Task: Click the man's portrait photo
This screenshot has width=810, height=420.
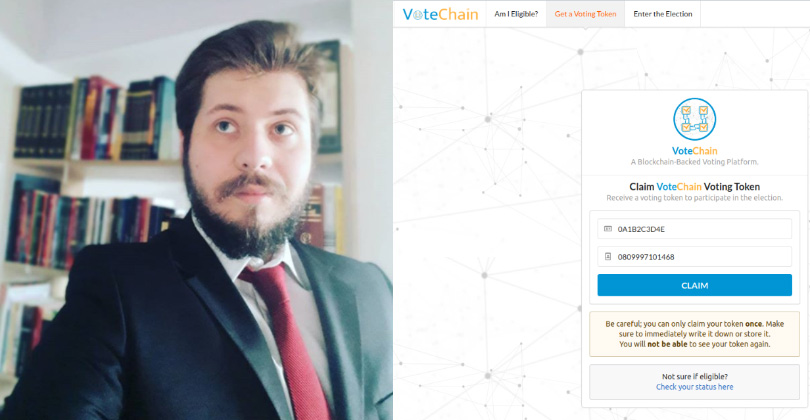Action: coord(196,210)
